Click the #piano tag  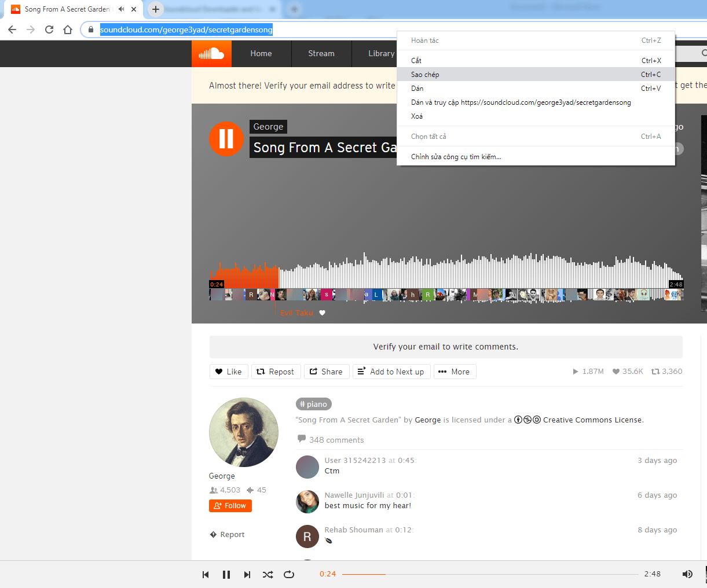coord(314,404)
